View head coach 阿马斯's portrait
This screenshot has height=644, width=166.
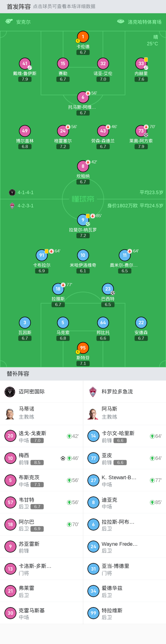click(93, 414)
